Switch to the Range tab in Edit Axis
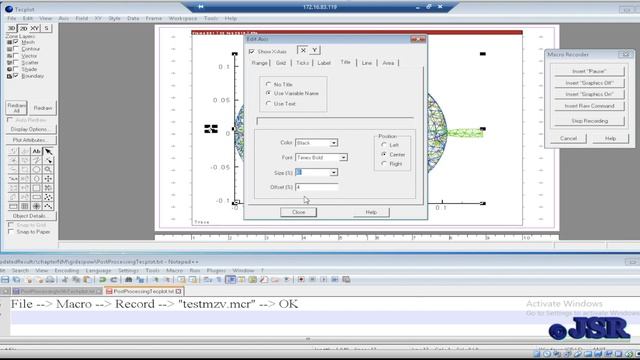 [x=260, y=63]
